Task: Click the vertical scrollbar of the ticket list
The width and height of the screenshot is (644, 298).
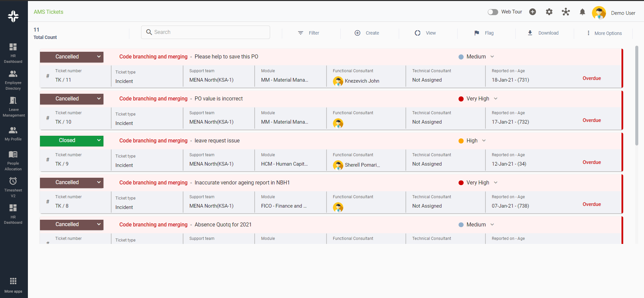Action: 637,96
